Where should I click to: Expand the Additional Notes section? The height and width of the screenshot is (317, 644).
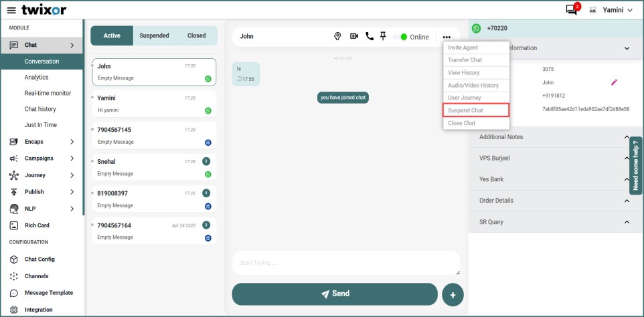click(553, 137)
